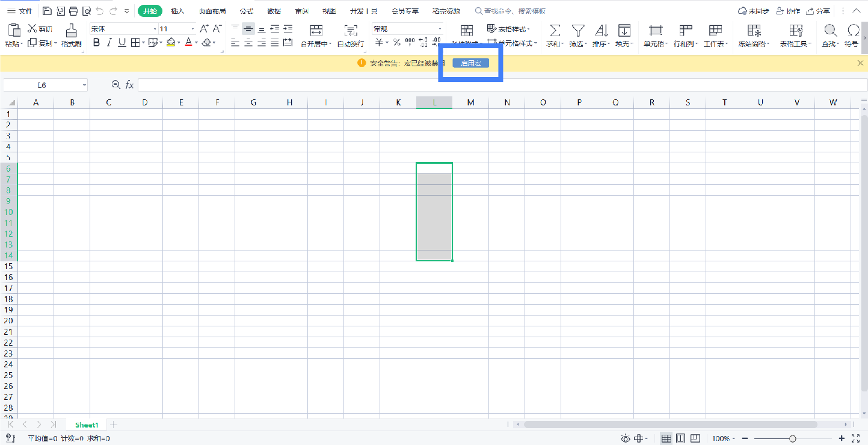868x445 pixels.
Task: Switch to the Insert (插入) tab
Action: (177, 11)
